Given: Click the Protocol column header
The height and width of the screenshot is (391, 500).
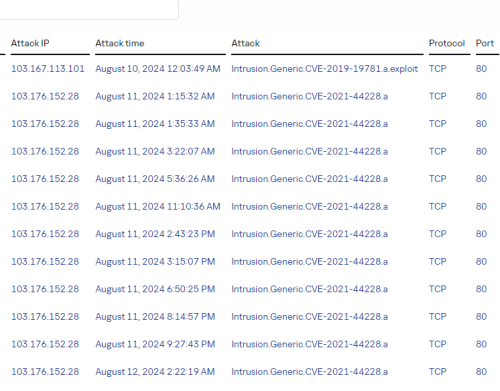Looking at the screenshot, I should coord(447,43).
